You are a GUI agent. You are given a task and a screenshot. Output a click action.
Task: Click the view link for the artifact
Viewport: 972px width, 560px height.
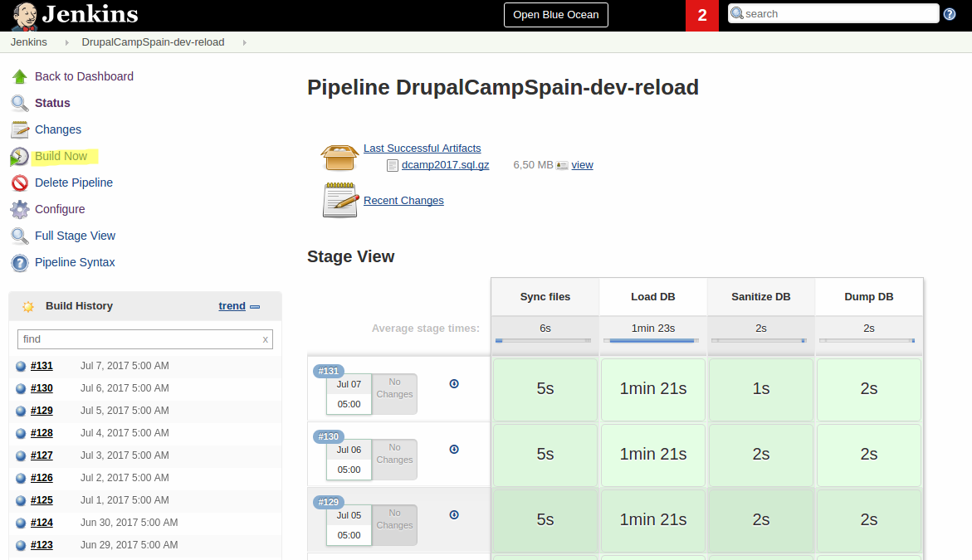click(x=582, y=165)
